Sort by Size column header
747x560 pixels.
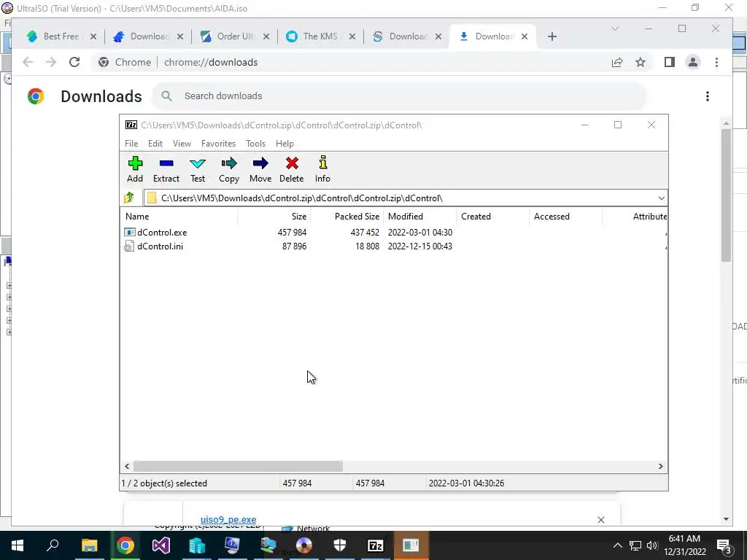pyautogui.click(x=274, y=216)
